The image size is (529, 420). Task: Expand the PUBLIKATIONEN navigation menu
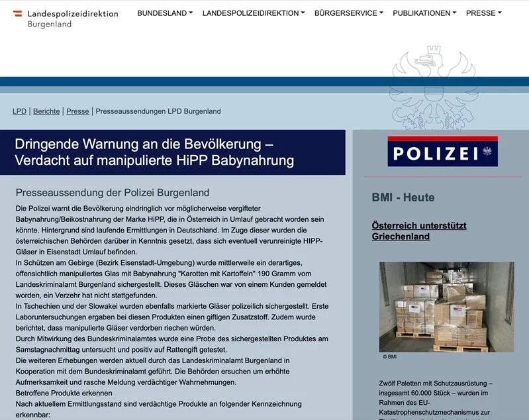424,13
